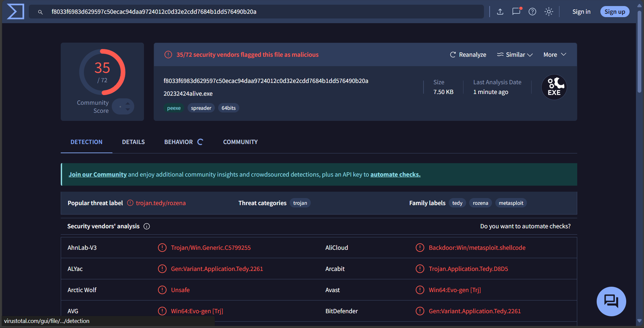
Task: Click 'Do you want to automate checks?'
Action: click(x=525, y=226)
